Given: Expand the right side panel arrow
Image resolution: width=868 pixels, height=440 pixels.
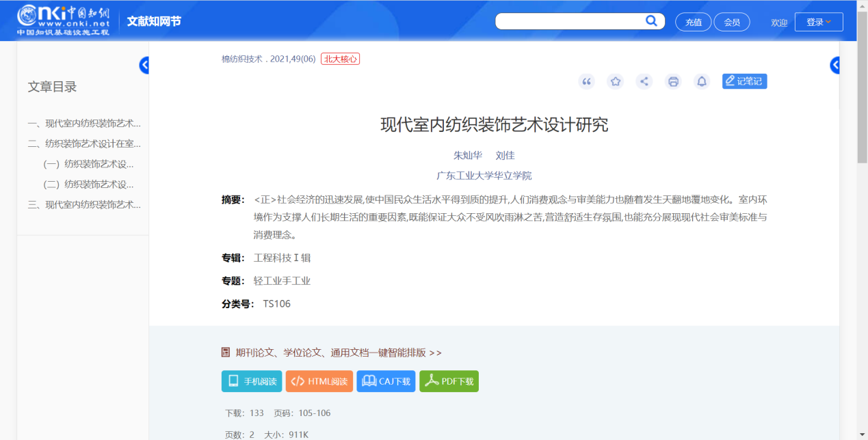Looking at the screenshot, I should click(834, 66).
